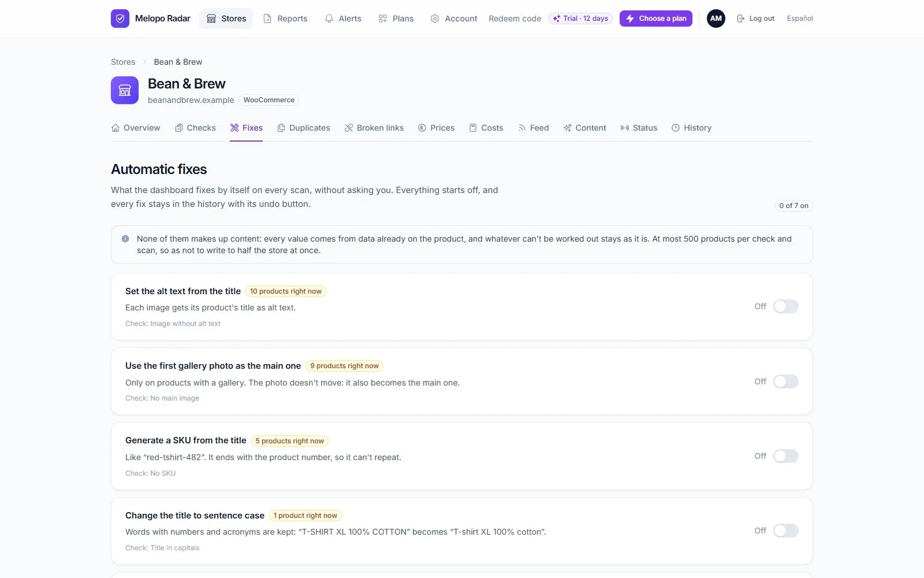Click the 0 of 7 on counter
Image resolution: width=924 pixels, height=578 pixels.
(x=793, y=206)
